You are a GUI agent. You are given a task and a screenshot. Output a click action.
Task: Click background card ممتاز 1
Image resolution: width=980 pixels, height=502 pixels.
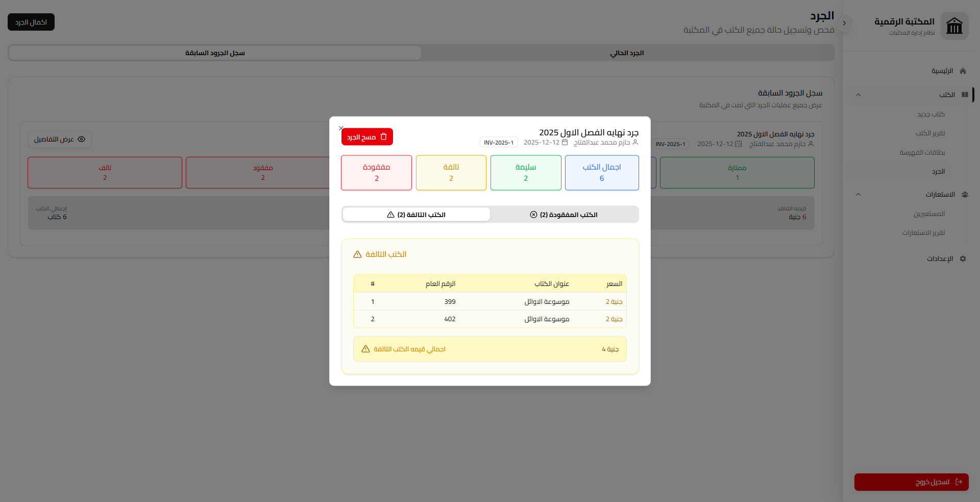(737, 173)
